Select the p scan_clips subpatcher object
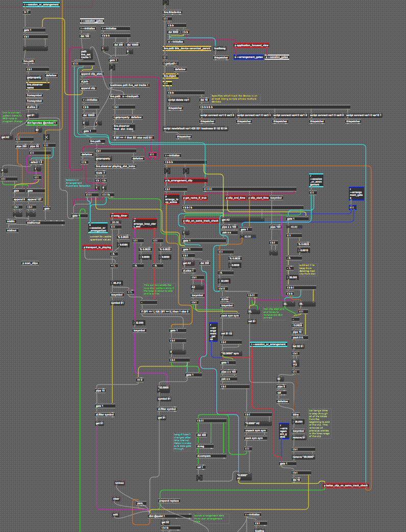The width and height of the screenshot is (406, 532). pyautogui.click(x=30, y=263)
